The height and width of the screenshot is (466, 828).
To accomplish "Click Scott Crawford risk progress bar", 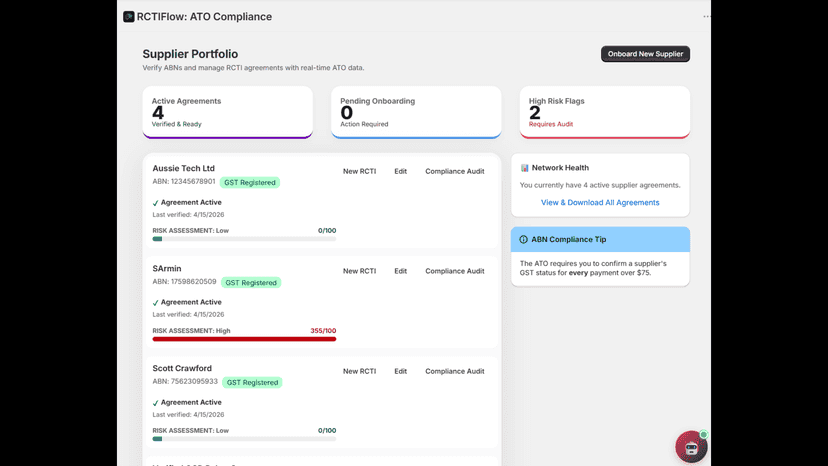I will pos(244,439).
